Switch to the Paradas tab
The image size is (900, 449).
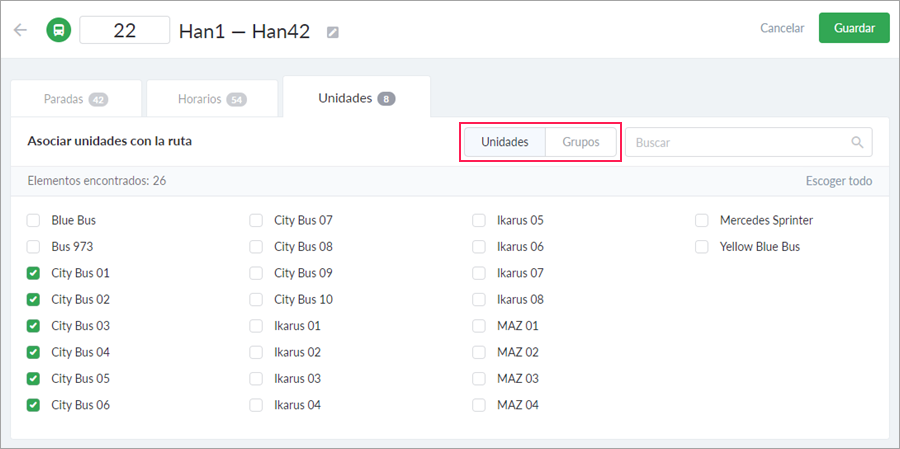coord(75,99)
